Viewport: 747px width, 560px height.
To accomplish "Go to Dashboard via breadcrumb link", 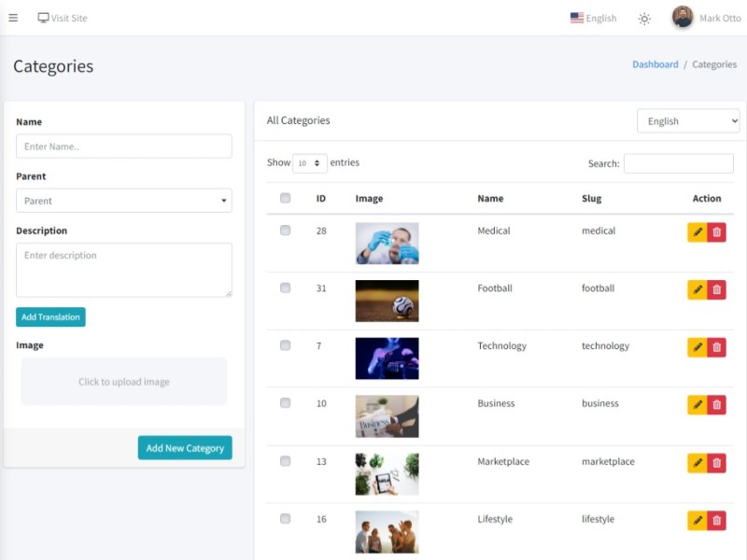I will tap(655, 64).
